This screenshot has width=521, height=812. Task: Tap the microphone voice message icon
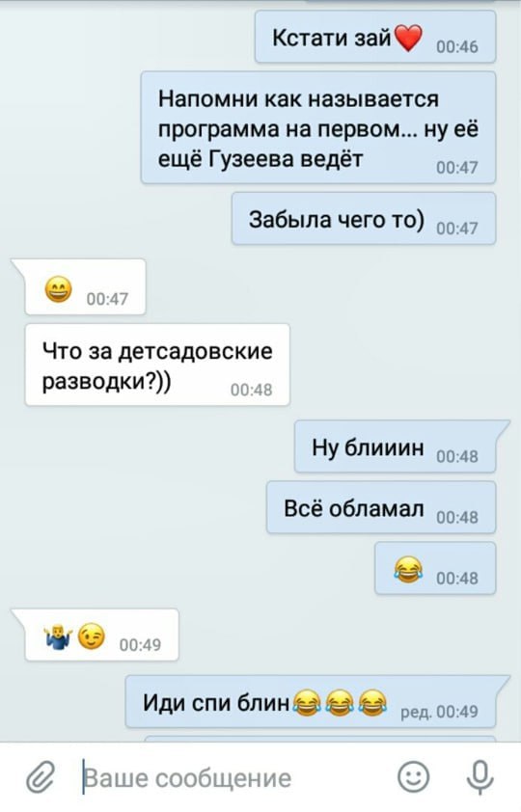click(x=480, y=777)
